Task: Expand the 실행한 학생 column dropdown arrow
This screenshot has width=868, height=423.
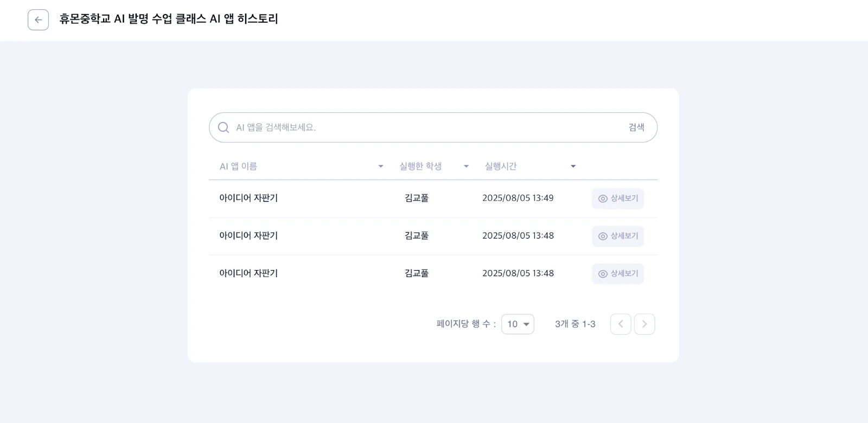Action: coord(466,166)
